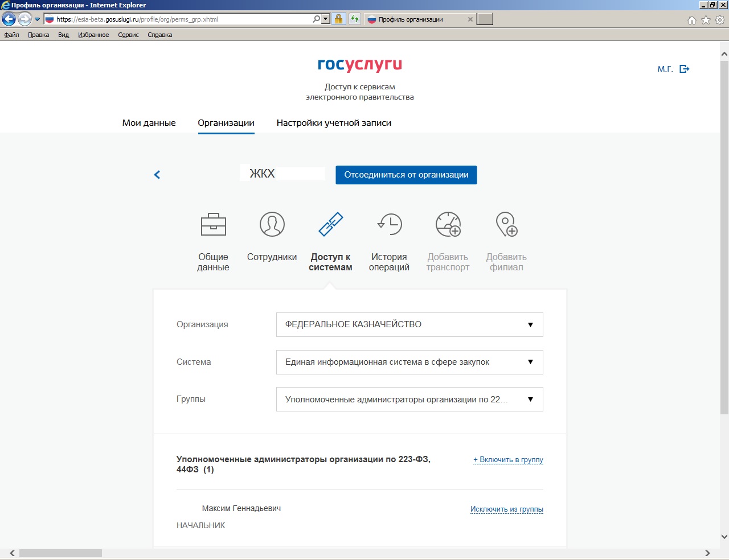Open the Настройки учетной записи tab
This screenshot has height=560, width=729.
click(x=334, y=123)
